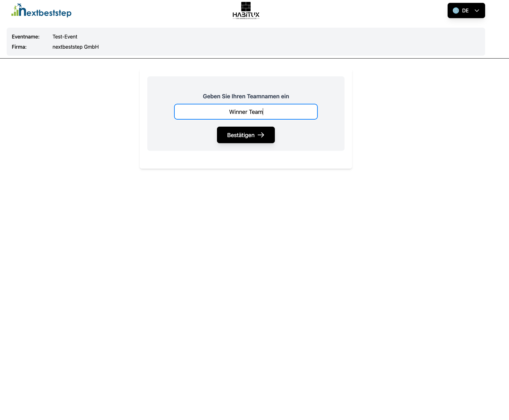Open the DE language dropdown

[466, 10]
